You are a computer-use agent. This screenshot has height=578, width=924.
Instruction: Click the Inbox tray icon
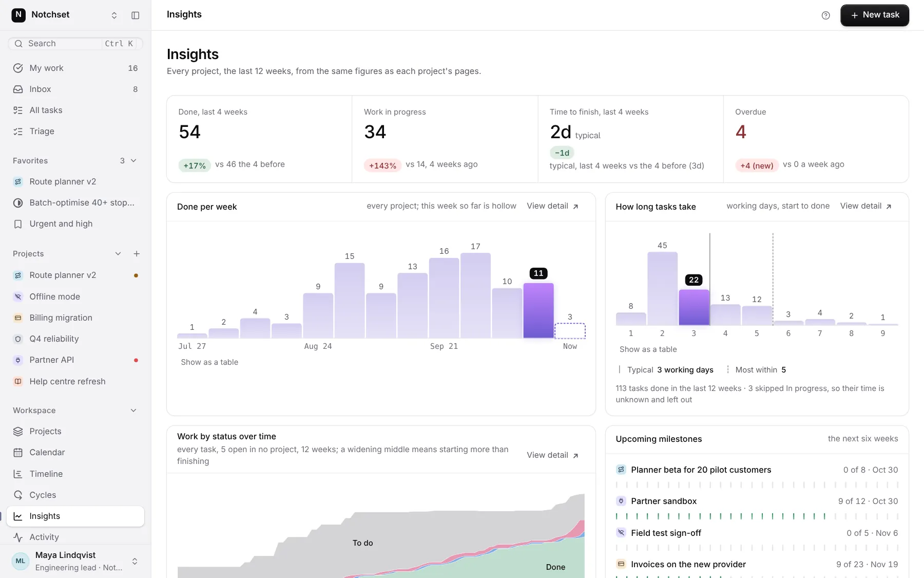18,89
